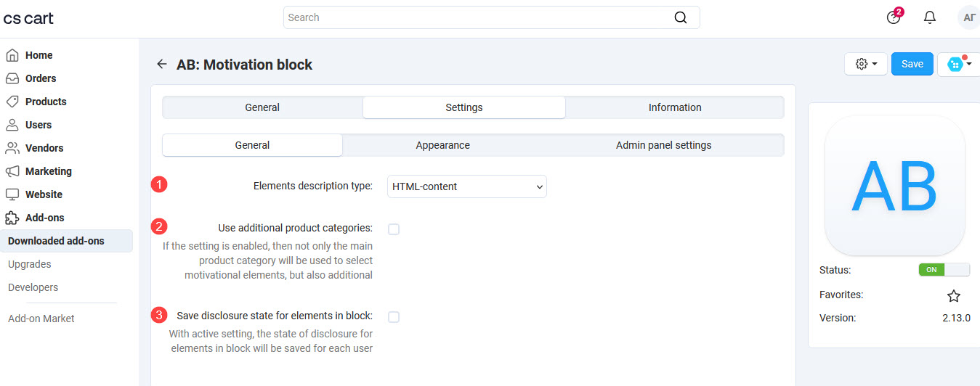Click the Status label
The height and width of the screenshot is (386, 980).
(835, 270)
